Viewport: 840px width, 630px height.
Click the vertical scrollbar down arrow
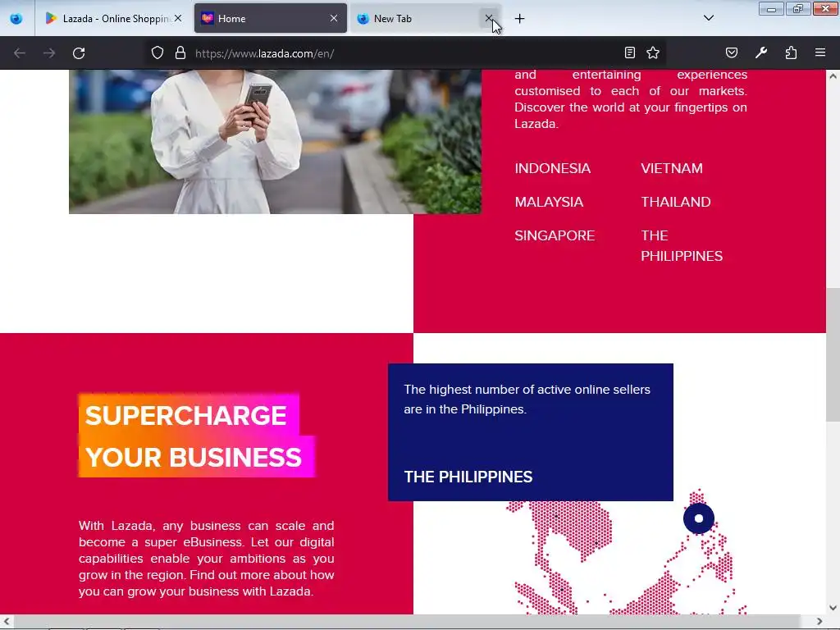[x=833, y=608]
